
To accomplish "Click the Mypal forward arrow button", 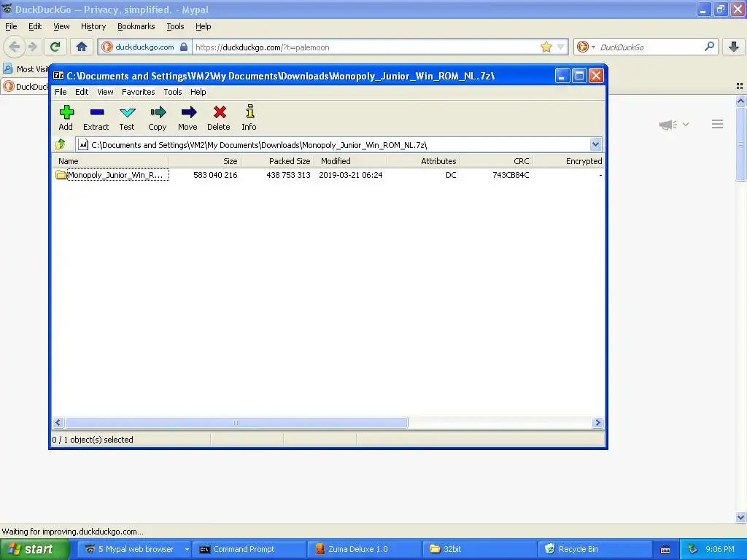I will [32, 47].
